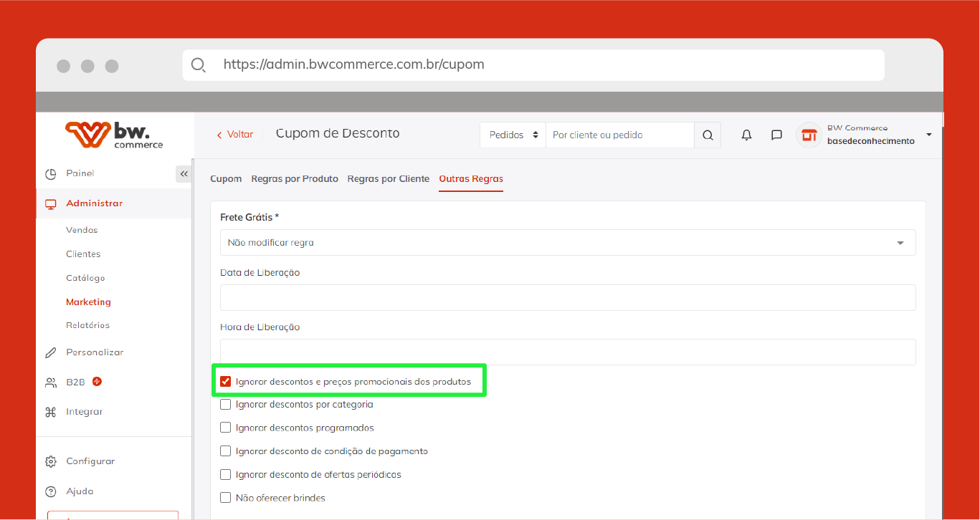Click the store avatar icon
This screenshot has width=980, height=520.
[809, 135]
